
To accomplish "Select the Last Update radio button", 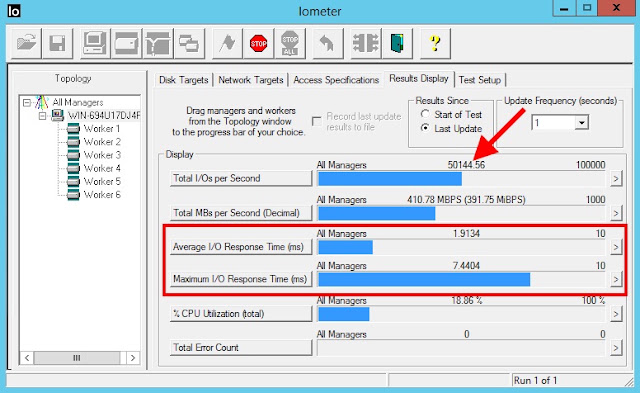I will (x=425, y=128).
